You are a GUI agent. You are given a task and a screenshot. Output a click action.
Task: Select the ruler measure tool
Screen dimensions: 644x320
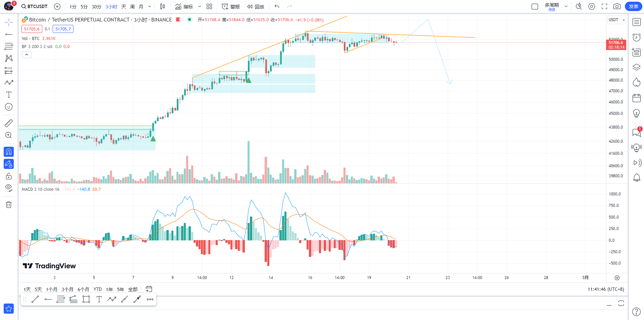pos(9,123)
